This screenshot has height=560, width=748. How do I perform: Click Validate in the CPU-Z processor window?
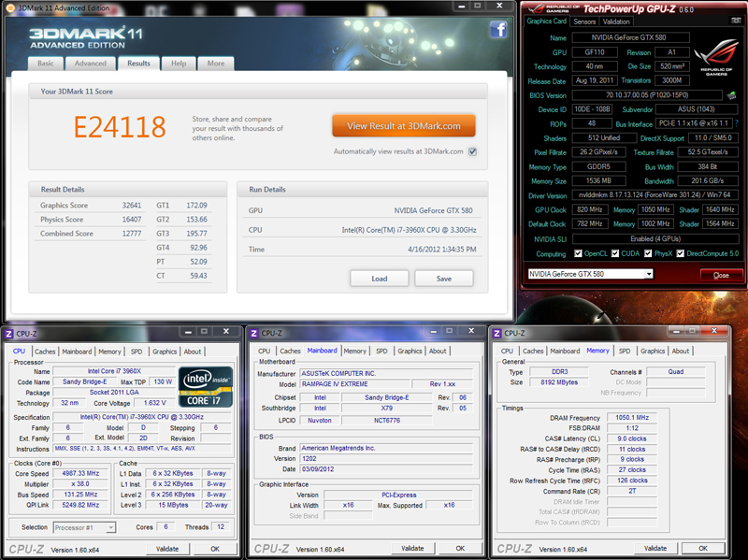coord(167,549)
